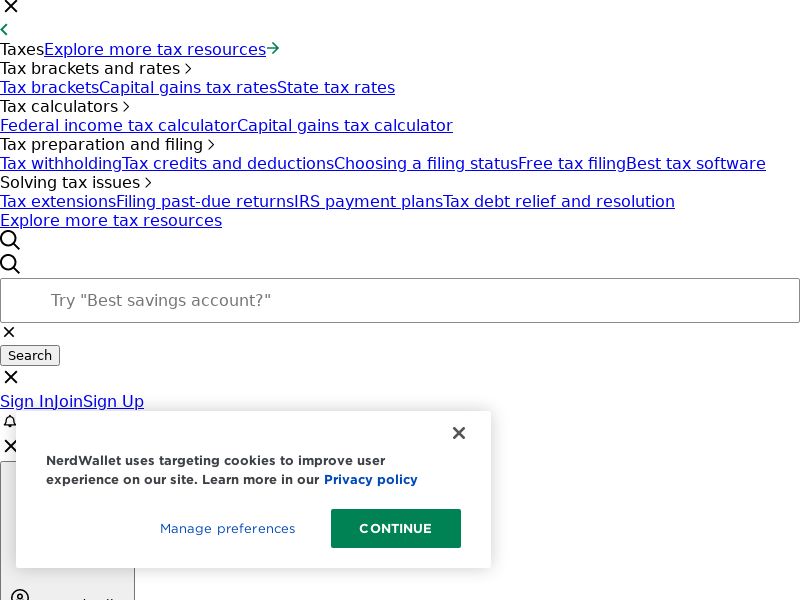
Task: Open Tax withholding link
Action: coord(61,164)
